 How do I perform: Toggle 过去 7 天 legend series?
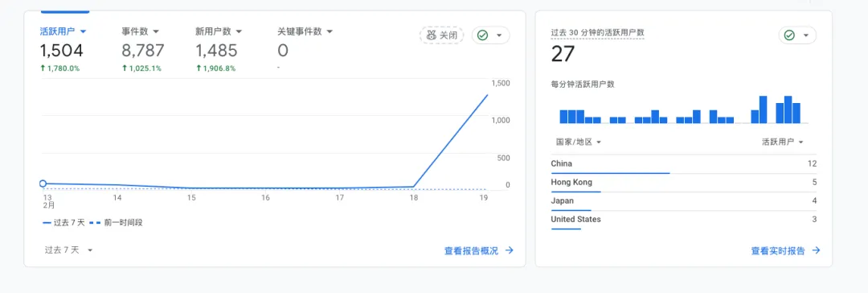[x=64, y=222]
